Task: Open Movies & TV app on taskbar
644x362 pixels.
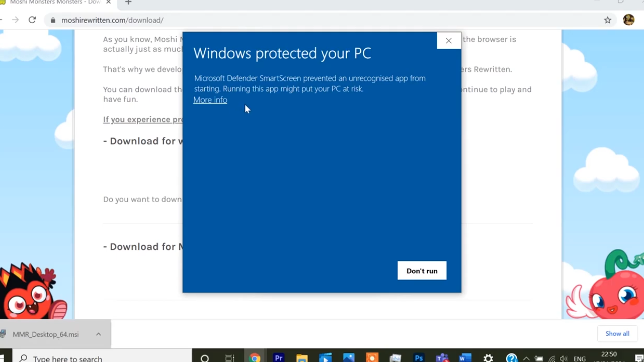Action: 326,358
